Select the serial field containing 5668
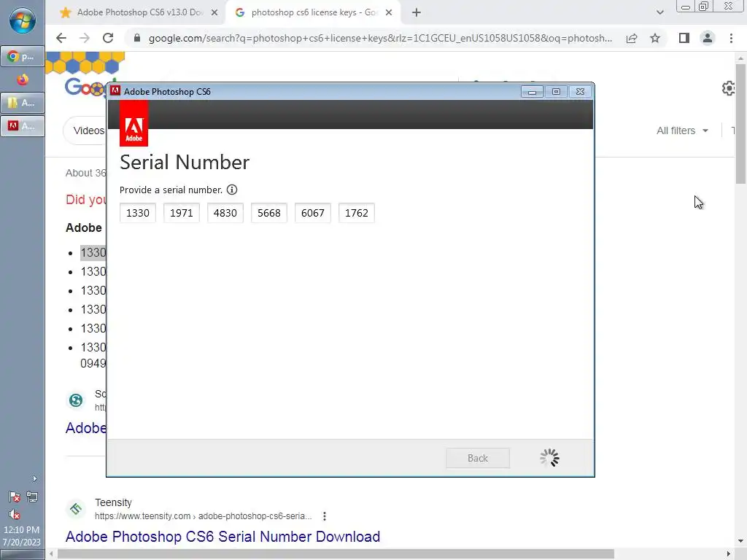This screenshot has height=560, width=747. click(269, 213)
